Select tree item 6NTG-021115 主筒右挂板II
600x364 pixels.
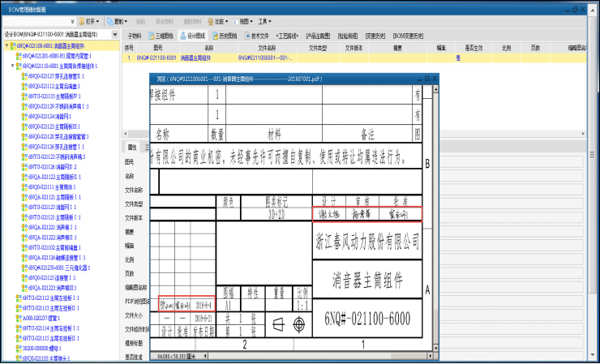pos(51,338)
